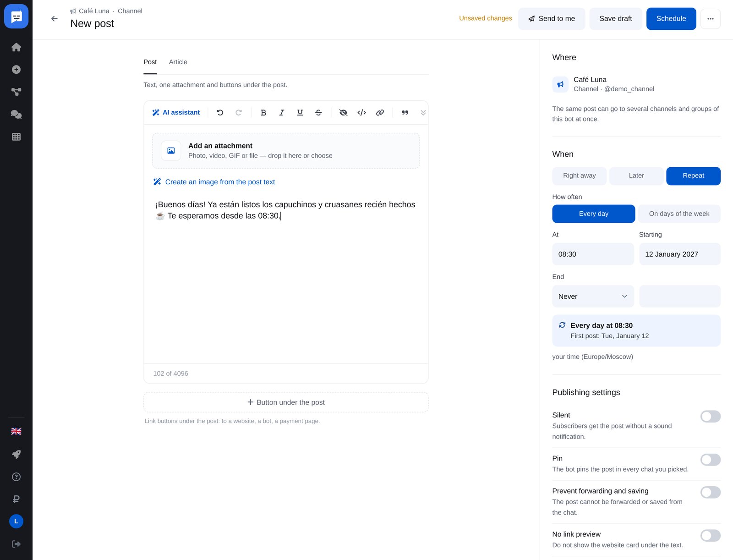Toggle strikethrough formatting
Screen dimensions: 733x560
point(318,113)
